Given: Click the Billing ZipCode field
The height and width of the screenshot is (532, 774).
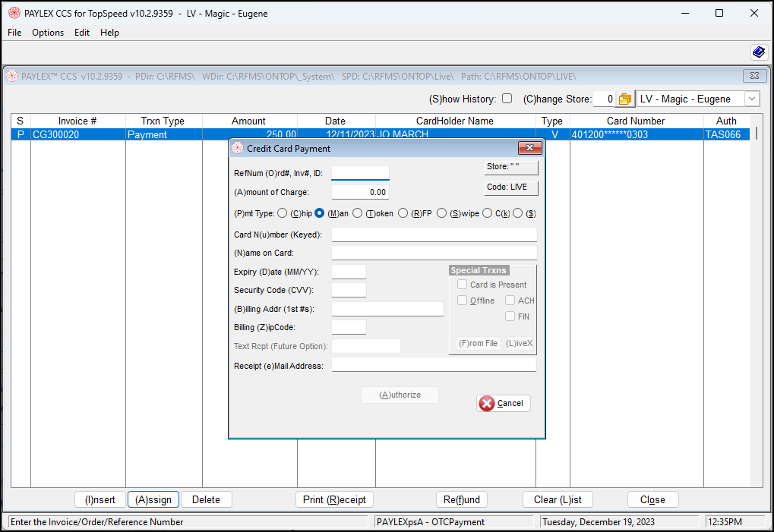Looking at the screenshot, I should [349, 327].
